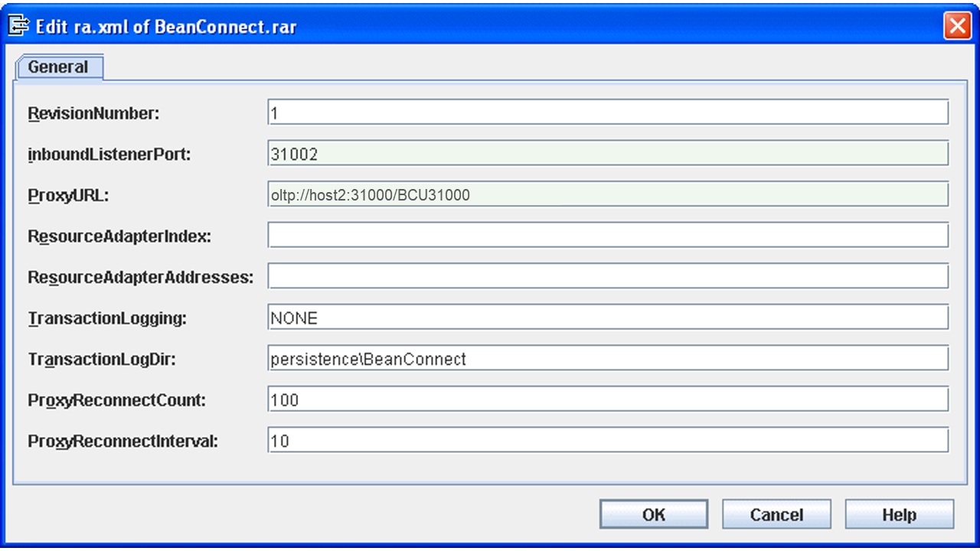Select the empty ResourceAdapterIndex field

[x=608, y=236]
